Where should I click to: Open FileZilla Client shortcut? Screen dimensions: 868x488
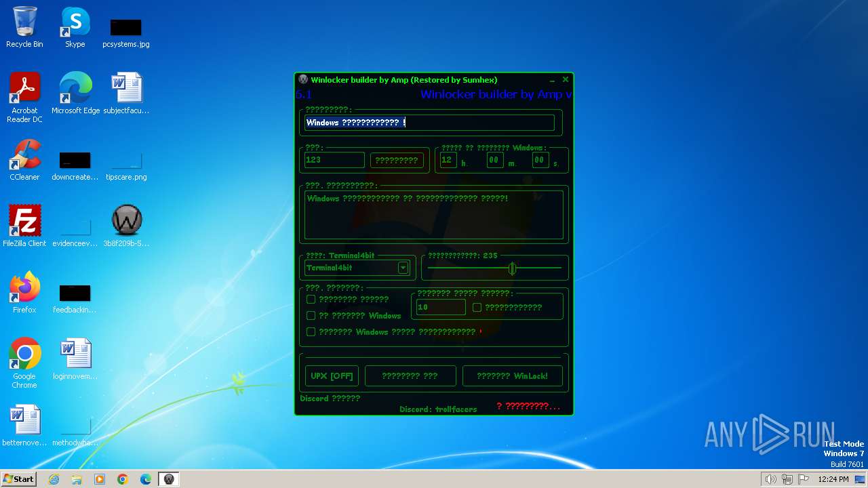[24, 226]
